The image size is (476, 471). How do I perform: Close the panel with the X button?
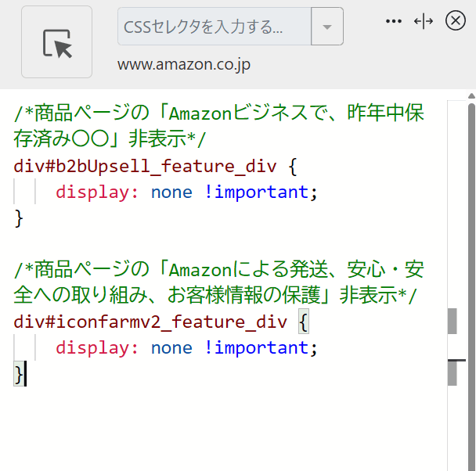(456, 20)
